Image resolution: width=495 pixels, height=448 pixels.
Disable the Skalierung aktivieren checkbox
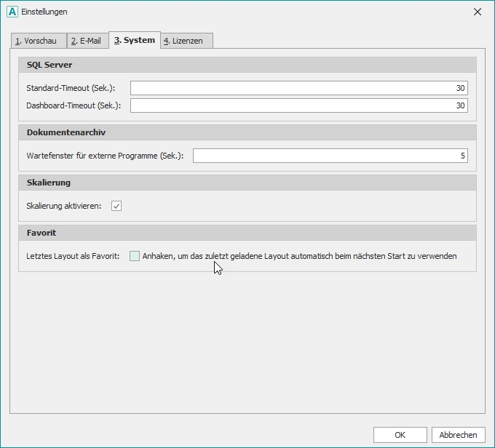pyautogui.click(x=116, y=206)
